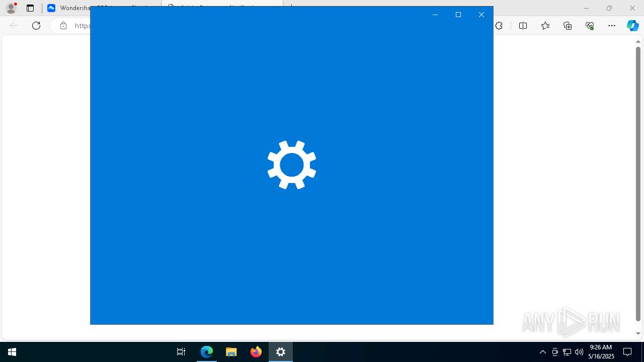Select Settings gear on taskbar
This screenshot has width=644, height=362.
(x=281, y=352)
